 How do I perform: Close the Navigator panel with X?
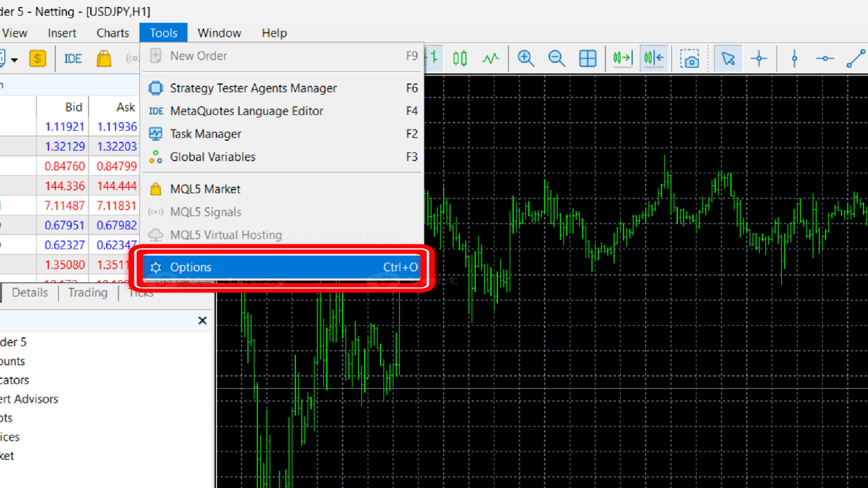(203, 320)
